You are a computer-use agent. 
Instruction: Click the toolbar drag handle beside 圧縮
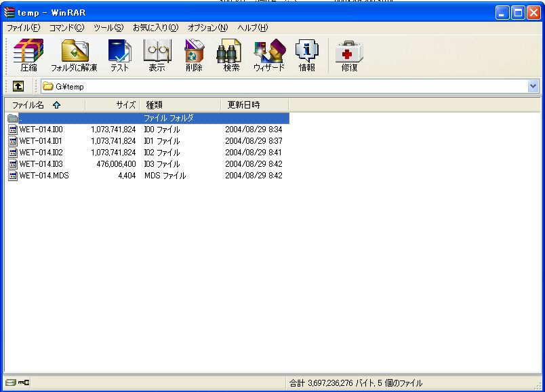point(6,56)
